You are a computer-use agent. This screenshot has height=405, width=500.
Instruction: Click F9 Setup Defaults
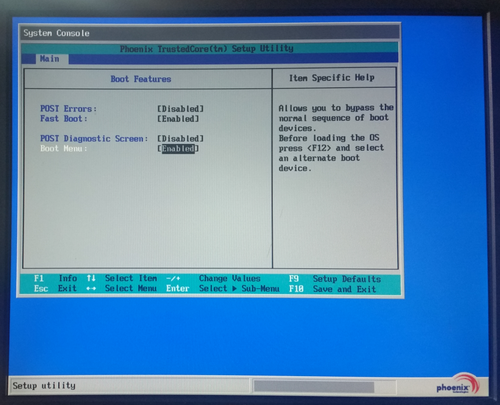tap(335, 279)
